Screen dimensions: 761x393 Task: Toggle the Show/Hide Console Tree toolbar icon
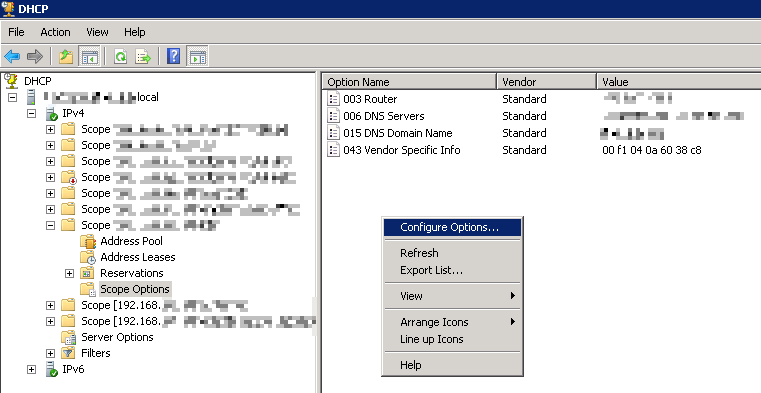click(x=89, y=57)
